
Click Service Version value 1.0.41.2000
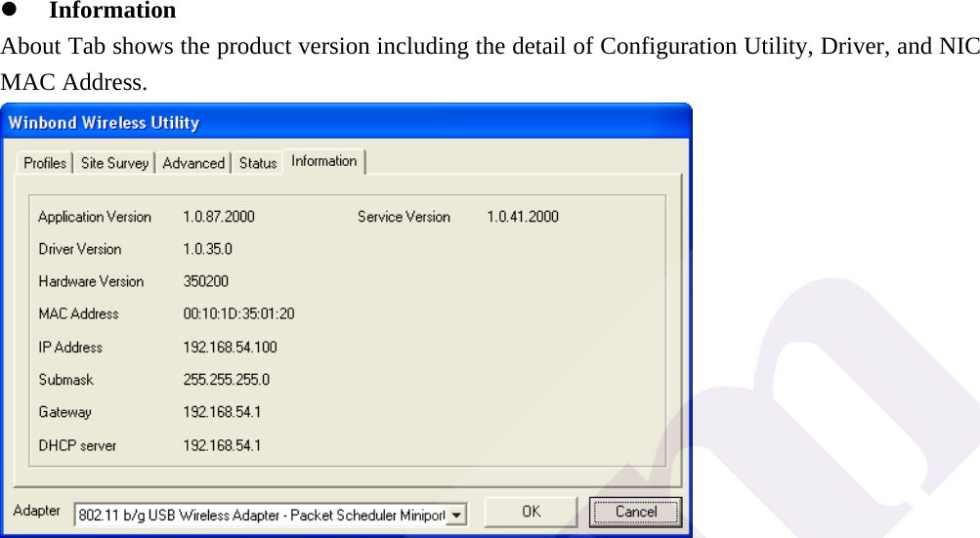click(523, 217)
